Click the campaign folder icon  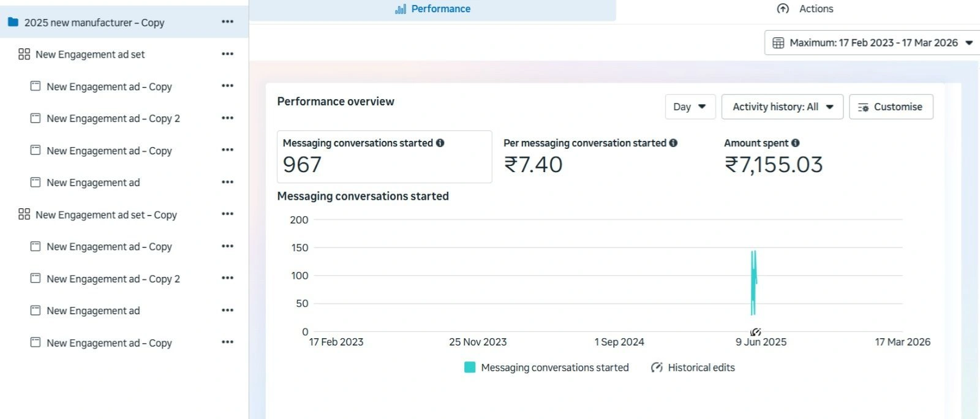13,22
